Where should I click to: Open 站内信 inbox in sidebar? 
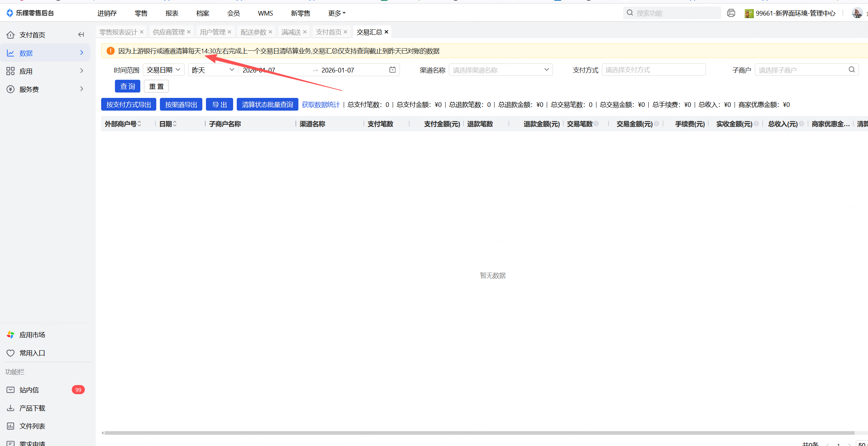click(x=29, y=390)
